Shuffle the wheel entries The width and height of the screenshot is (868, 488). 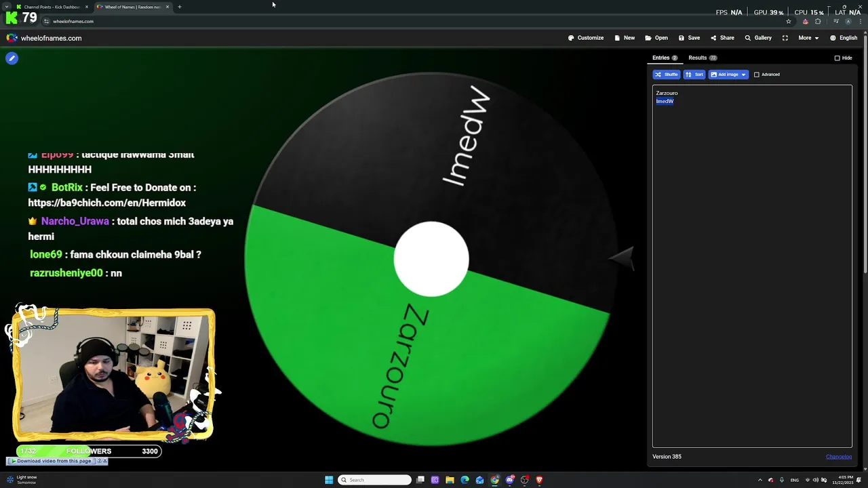tap(666, 75)
